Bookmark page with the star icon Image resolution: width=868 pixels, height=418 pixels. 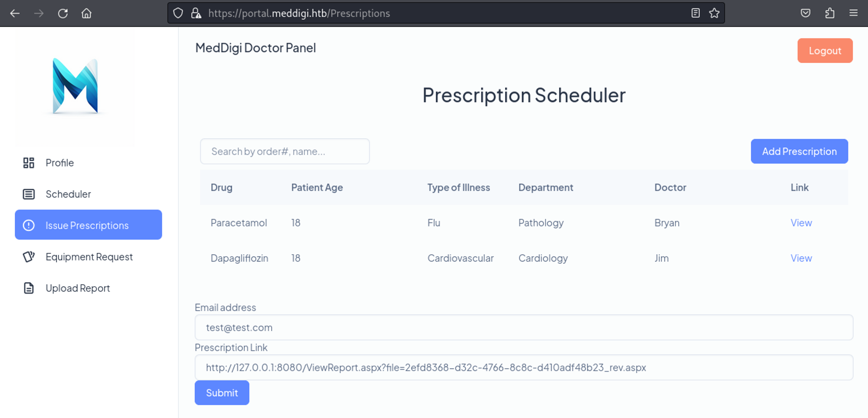pos(714,13)
